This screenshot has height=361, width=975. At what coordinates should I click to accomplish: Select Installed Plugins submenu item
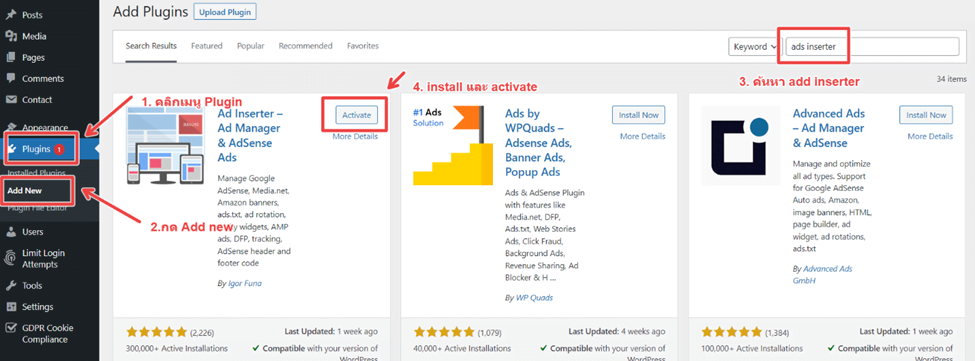click(36, 172)
